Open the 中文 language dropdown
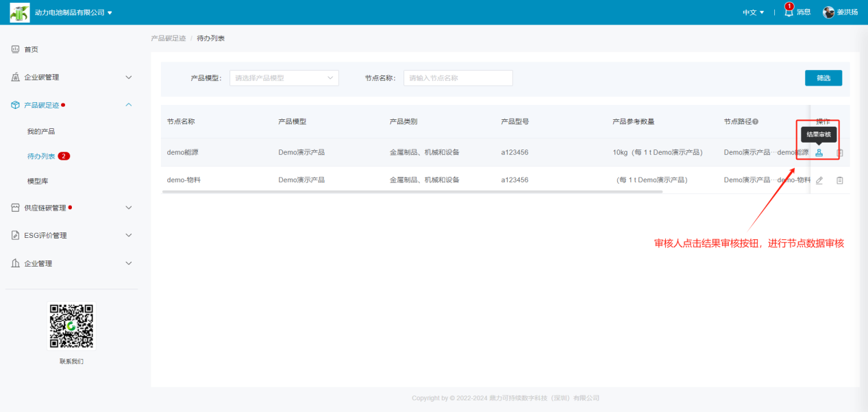The height and width of the screenshot is (412, 868). tap(753, 12)
